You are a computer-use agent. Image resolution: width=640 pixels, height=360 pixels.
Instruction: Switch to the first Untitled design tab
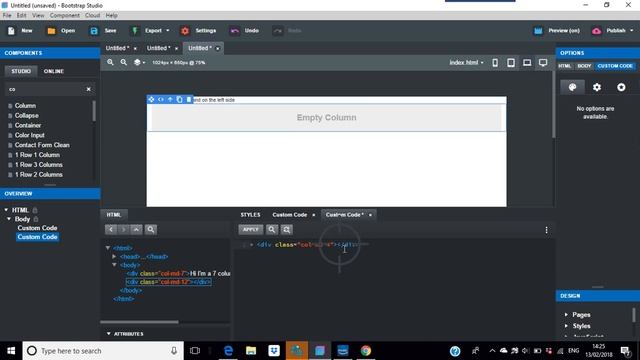[x=117, y=48]
